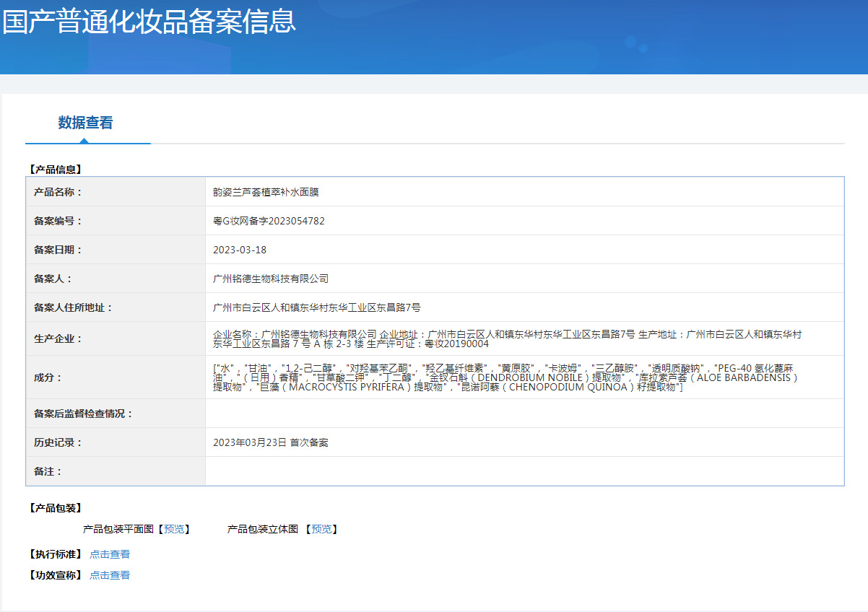Open 预览 for 产品包装立体图
Screen dimensions: 868x612
321,529
